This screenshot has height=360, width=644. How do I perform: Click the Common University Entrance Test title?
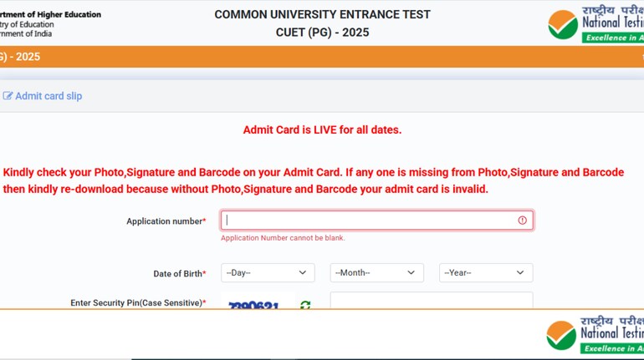pos(322,14)
